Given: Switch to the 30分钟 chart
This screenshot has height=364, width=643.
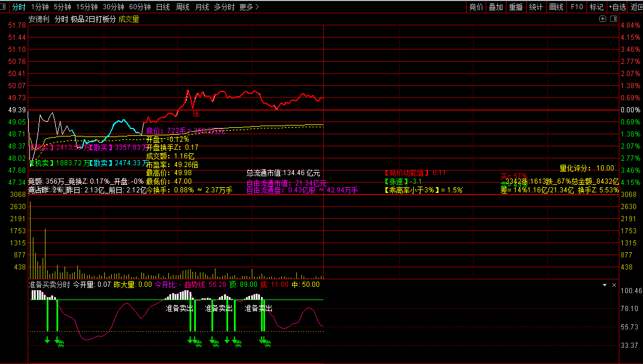Looking at the screenshot, I should pyautogui.click(x=114, y=7).
